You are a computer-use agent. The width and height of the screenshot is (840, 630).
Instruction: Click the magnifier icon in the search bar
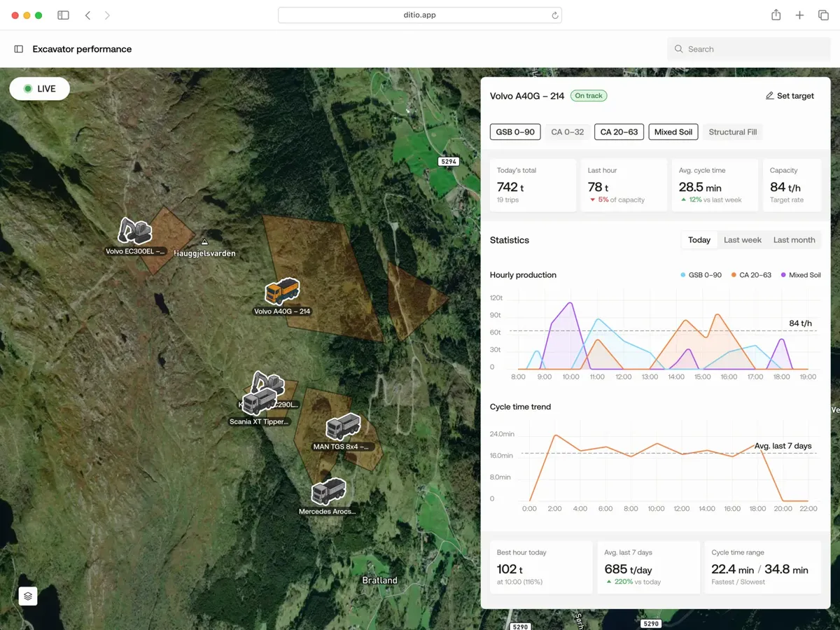point(678,49)
